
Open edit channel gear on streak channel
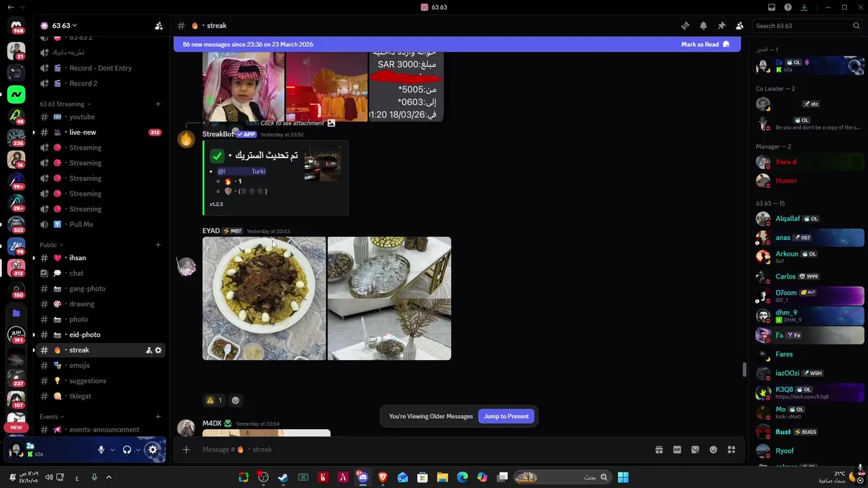158,350
